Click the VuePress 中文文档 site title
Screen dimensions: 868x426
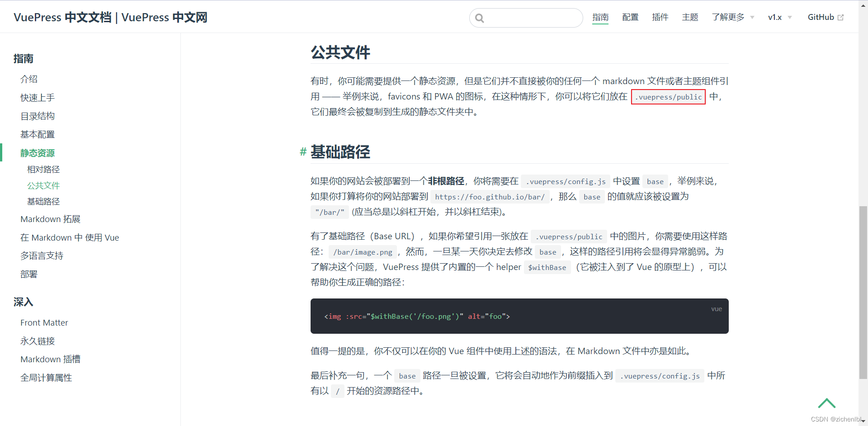pos(110,17)
